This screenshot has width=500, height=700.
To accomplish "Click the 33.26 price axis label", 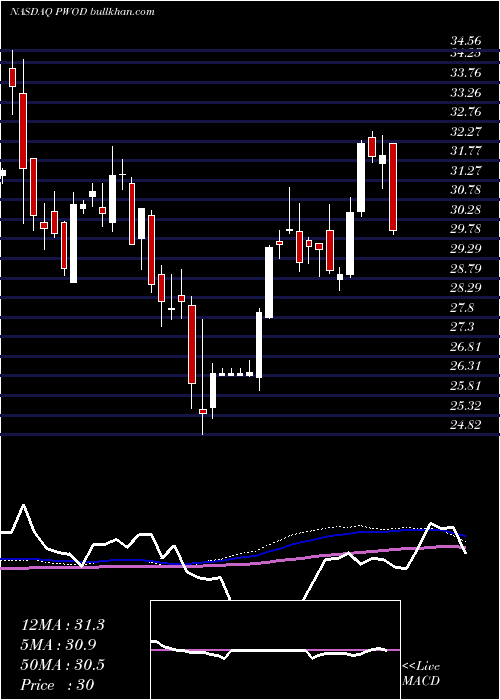I will [466, 93].
